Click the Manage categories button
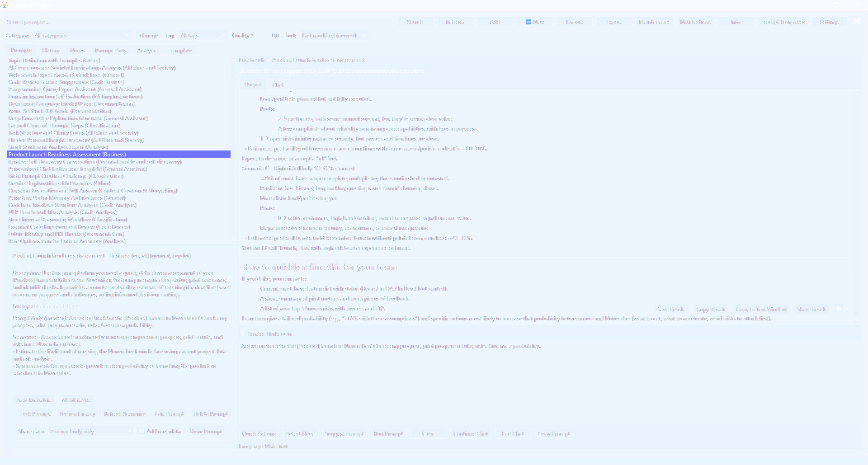 point(148,35)
